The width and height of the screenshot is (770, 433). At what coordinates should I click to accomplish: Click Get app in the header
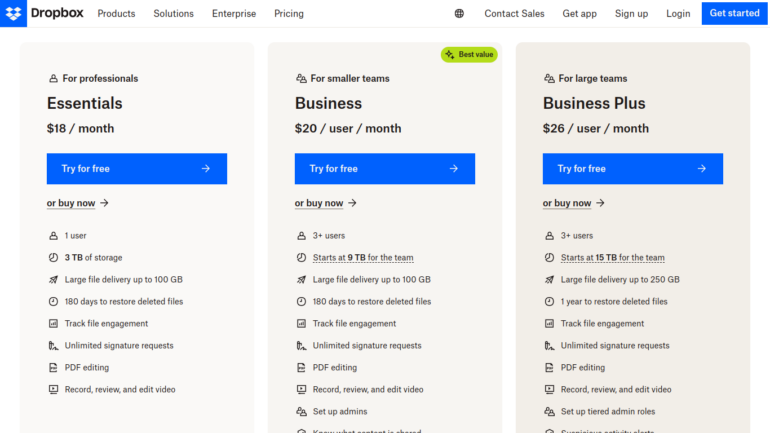[x=579, y=14]
